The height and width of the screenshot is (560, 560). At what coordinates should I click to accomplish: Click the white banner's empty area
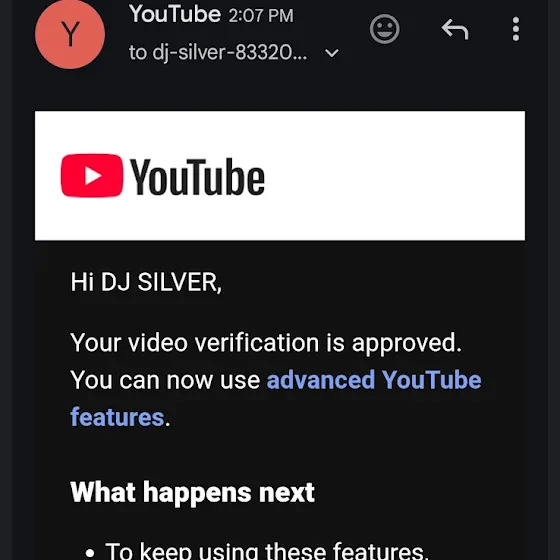393,176
